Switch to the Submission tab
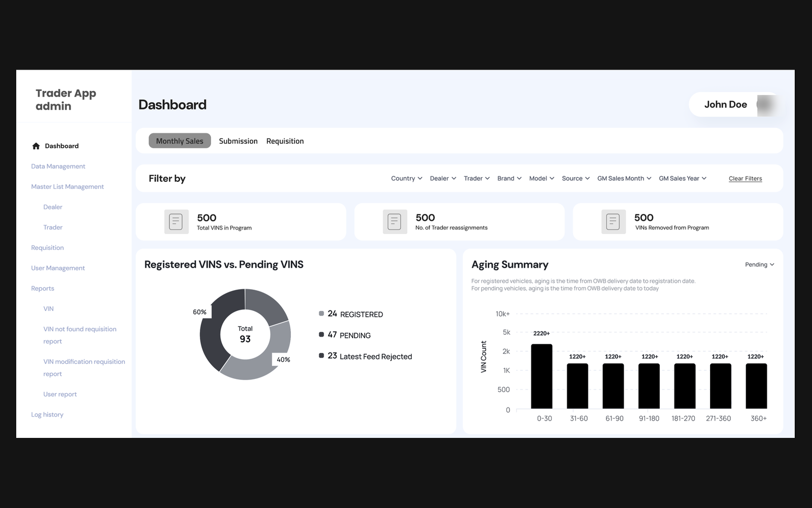This screenshot has width=812, height=508. click(x=238, y=141)
